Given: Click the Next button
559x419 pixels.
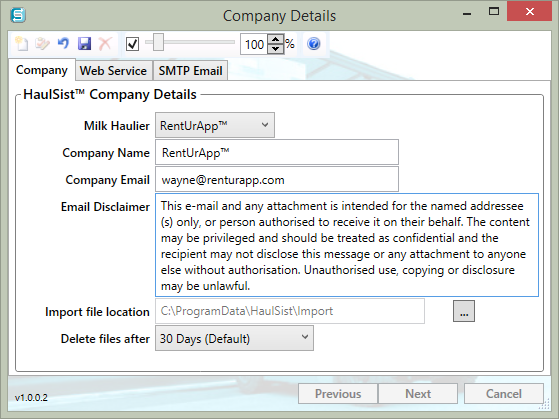Looking at the screenshot, I should click(418, 394).
